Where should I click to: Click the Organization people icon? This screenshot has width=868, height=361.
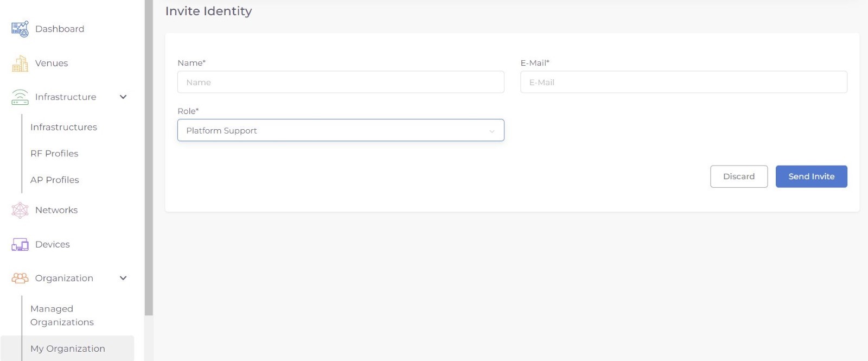tap(20, 278)
